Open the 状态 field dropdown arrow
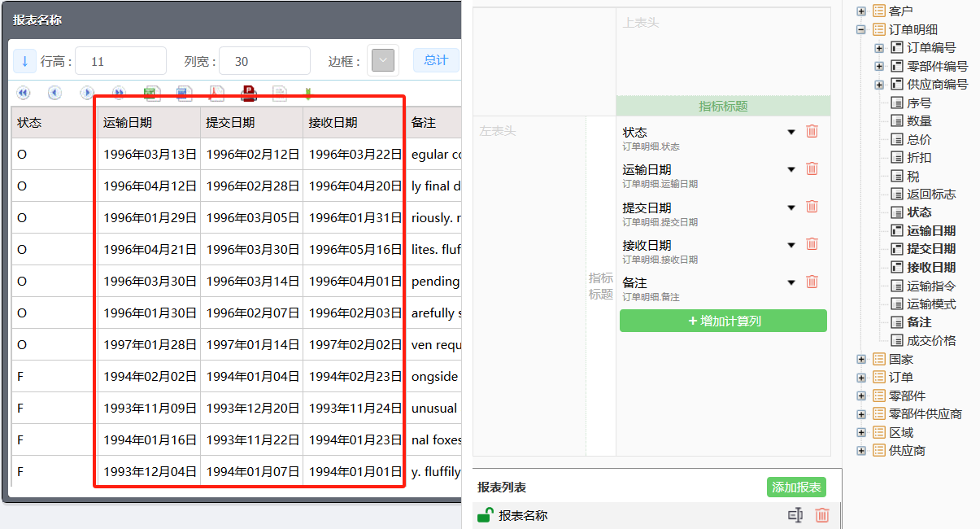 (x=791, y=133)
